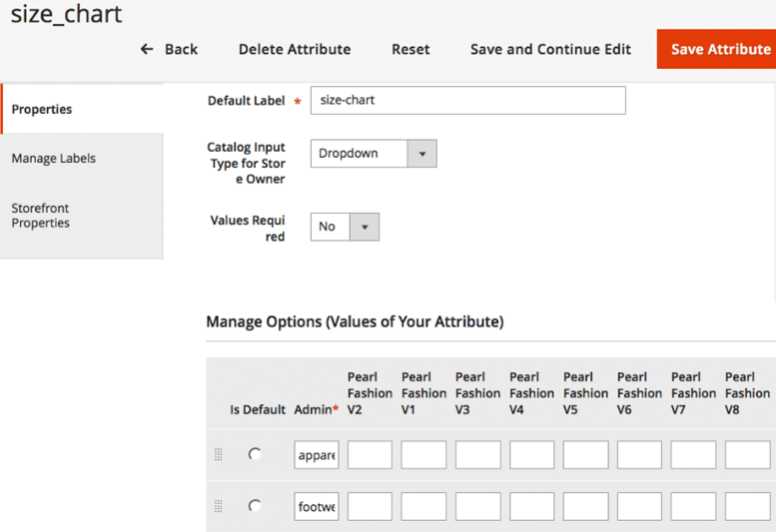Expand the Values Required dropdown

[345, 227]
